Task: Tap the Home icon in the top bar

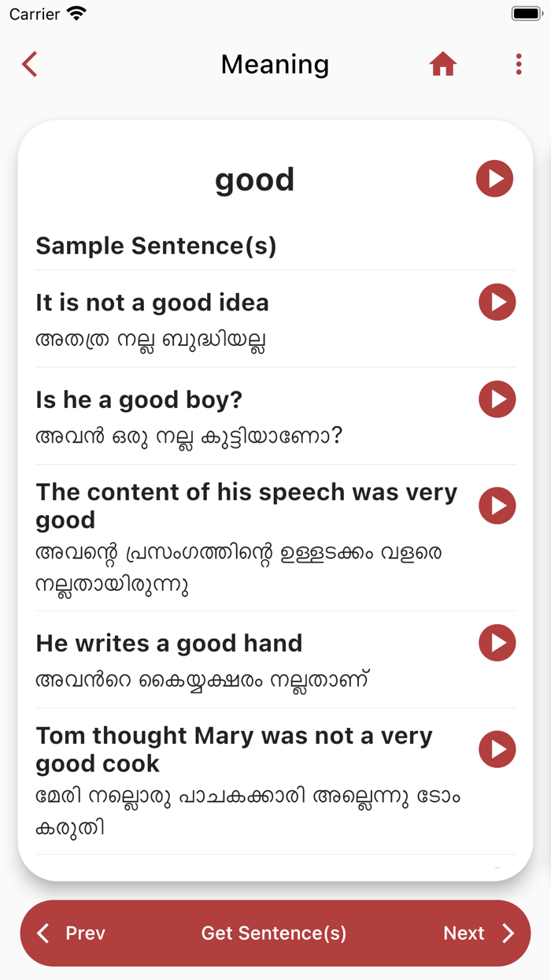Action: pos(443,64)
